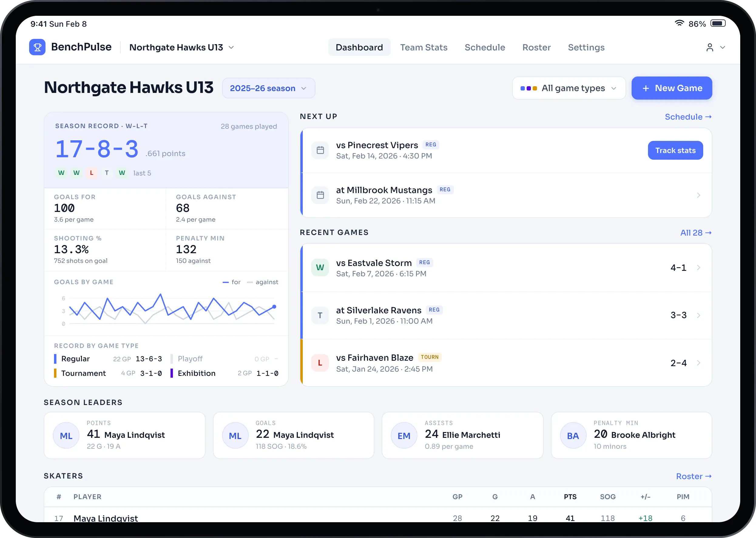Open the 2025–26 season dropdown
Screen dimensions: 756x538
268,88
